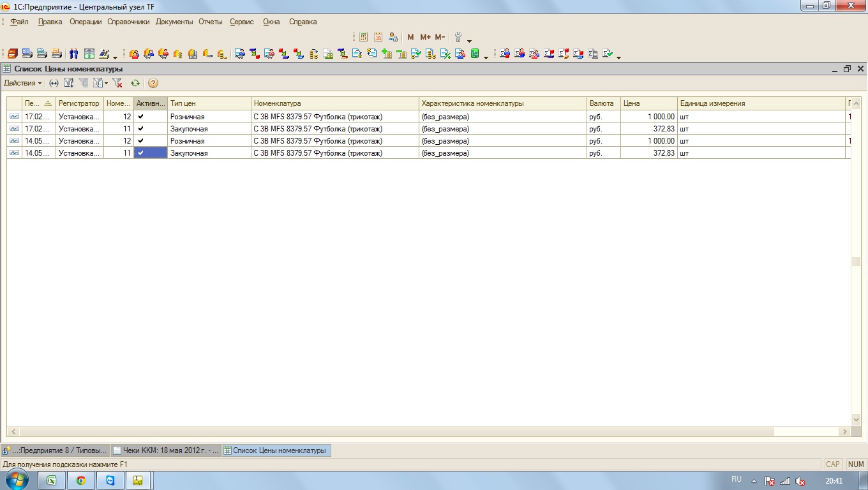Open the Отчеты menu
This screenshot has height=490, width=868.
[210, 22]
